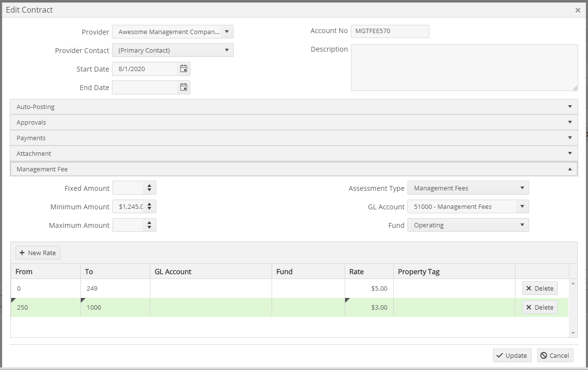This screenshot has width=588, height=370.
Task: Click into the Description text area
Action: click(x=464, y=68)
